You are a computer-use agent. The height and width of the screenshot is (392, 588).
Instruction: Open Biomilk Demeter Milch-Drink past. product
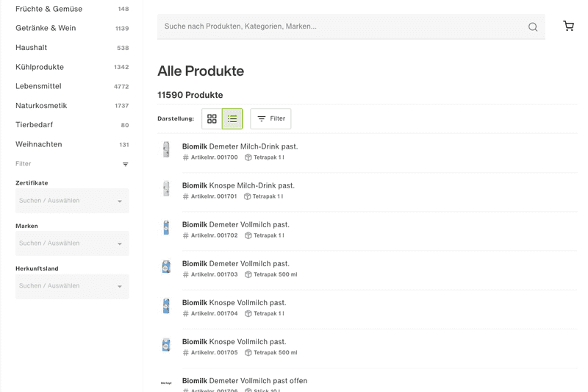tap(240, 146)
